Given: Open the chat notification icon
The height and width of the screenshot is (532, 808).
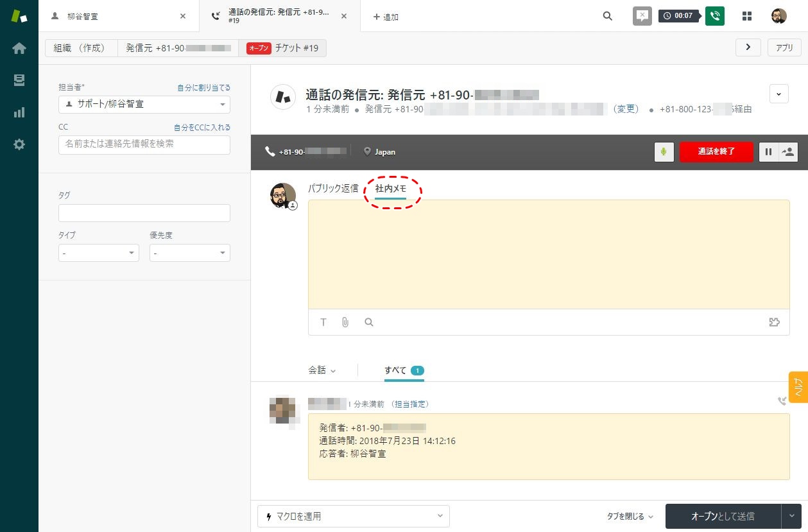Looking at the screenshot, I should click(642, 16).
